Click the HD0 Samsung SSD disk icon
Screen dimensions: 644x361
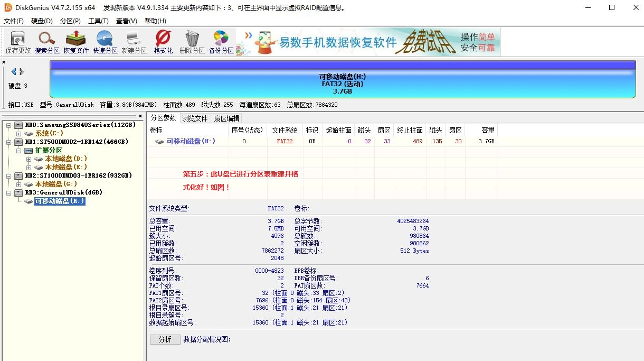[x=18, y=125]
